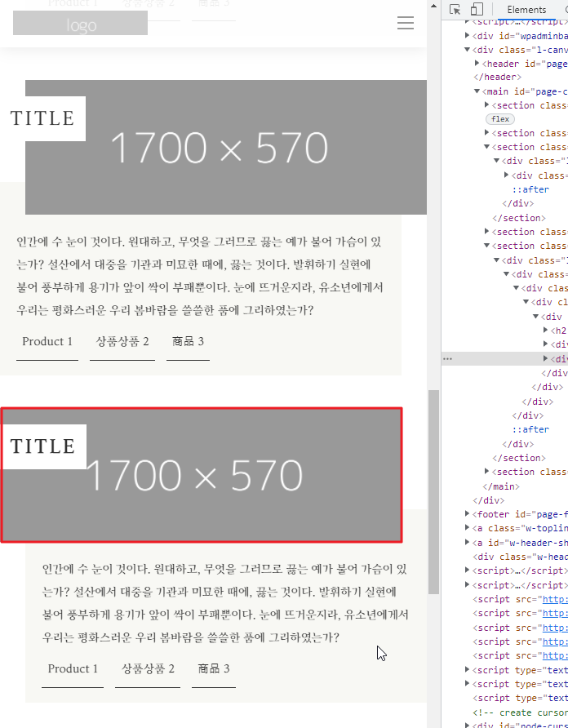The width and height of the screenshot is (568, 728).
Task: Expand the header id="page…" node
Action: click(477, 63)
